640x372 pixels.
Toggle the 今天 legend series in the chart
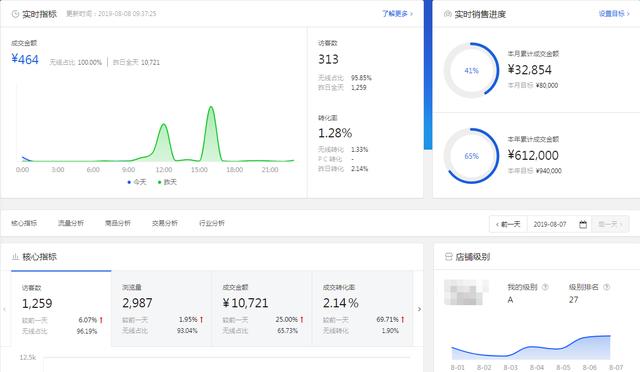point(137,182)
